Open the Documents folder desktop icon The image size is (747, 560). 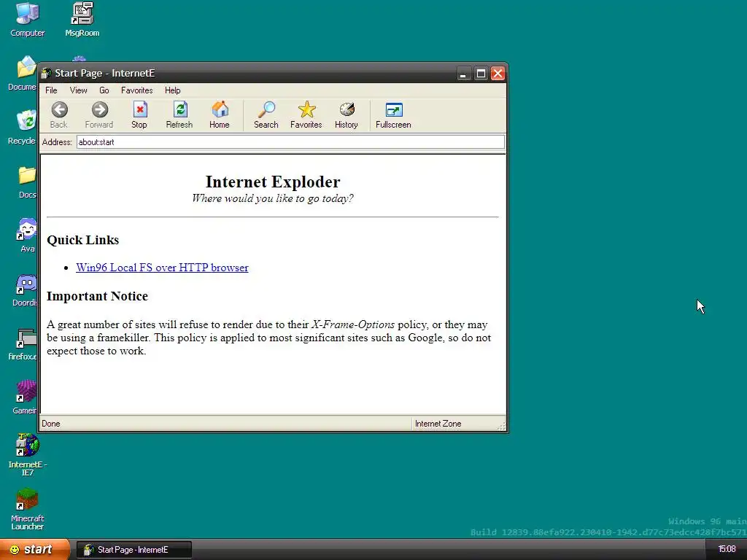point(26,68)
